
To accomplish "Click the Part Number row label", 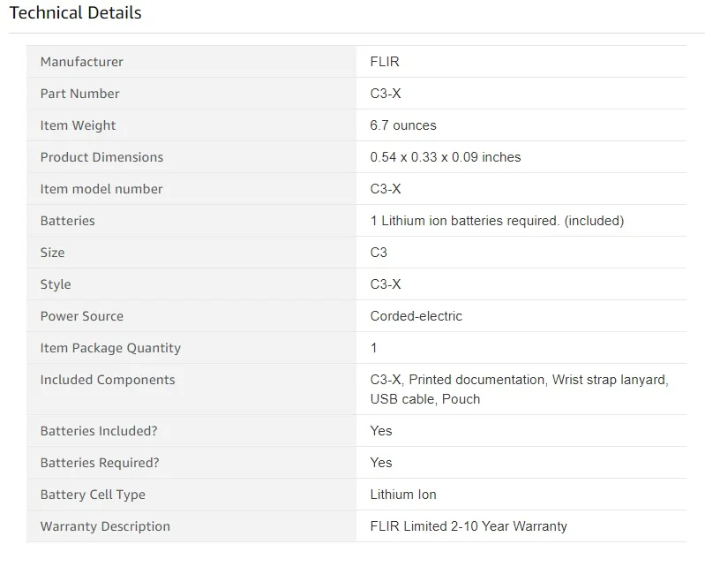I will pos(79,94).
